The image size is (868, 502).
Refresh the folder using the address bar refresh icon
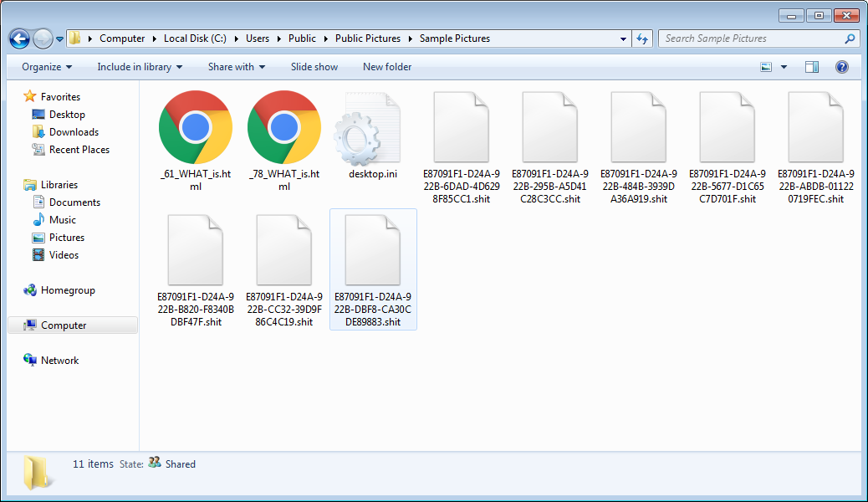(x=642, y=38)
